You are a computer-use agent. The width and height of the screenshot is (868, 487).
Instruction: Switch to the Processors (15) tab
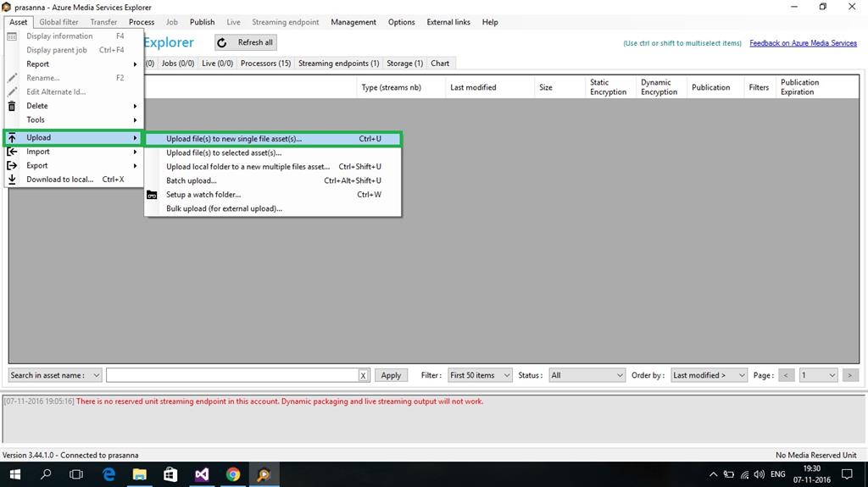[265, 63]
